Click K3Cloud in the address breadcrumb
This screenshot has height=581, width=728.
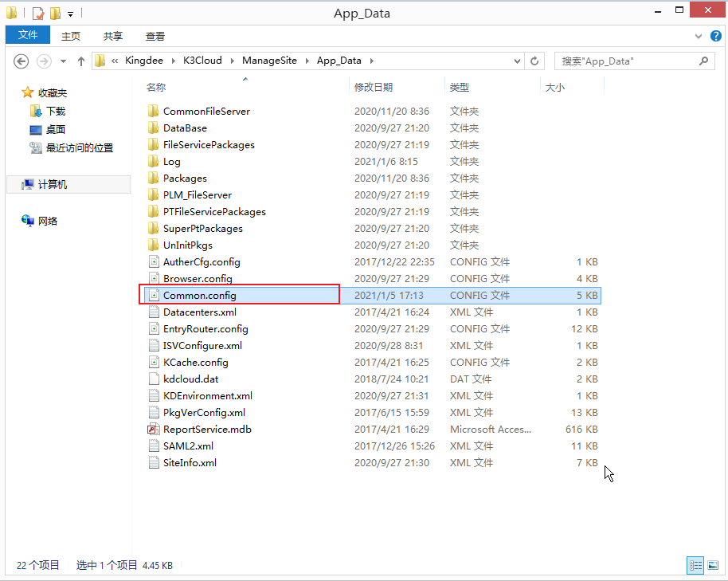coord(203,61)
